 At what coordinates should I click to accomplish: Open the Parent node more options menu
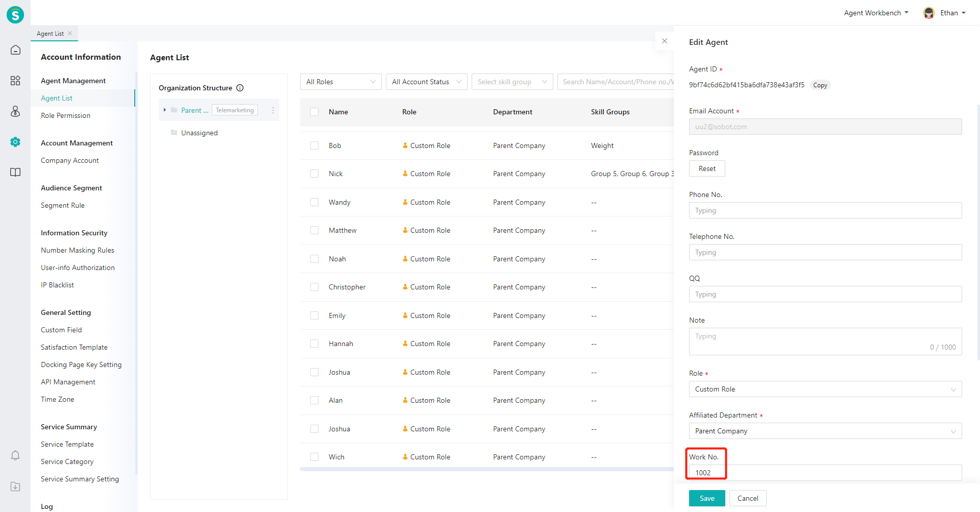pos(273,110)
